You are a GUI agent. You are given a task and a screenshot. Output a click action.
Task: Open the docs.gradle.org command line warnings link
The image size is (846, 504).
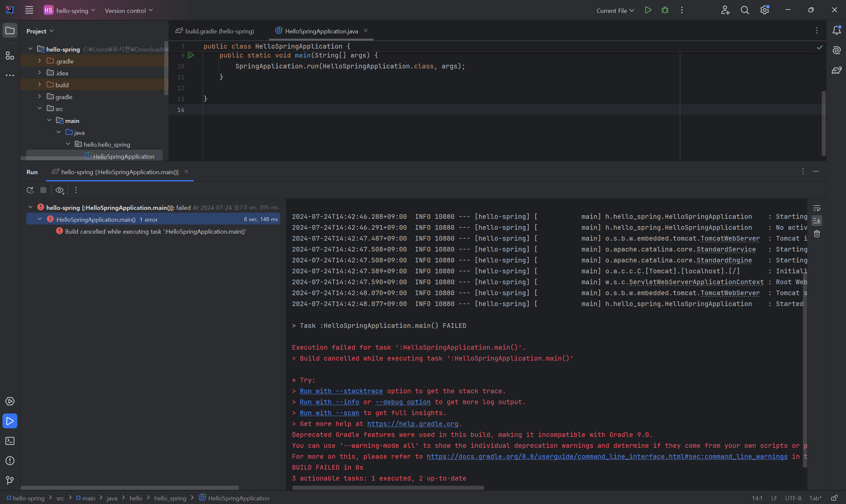(607, 456)
